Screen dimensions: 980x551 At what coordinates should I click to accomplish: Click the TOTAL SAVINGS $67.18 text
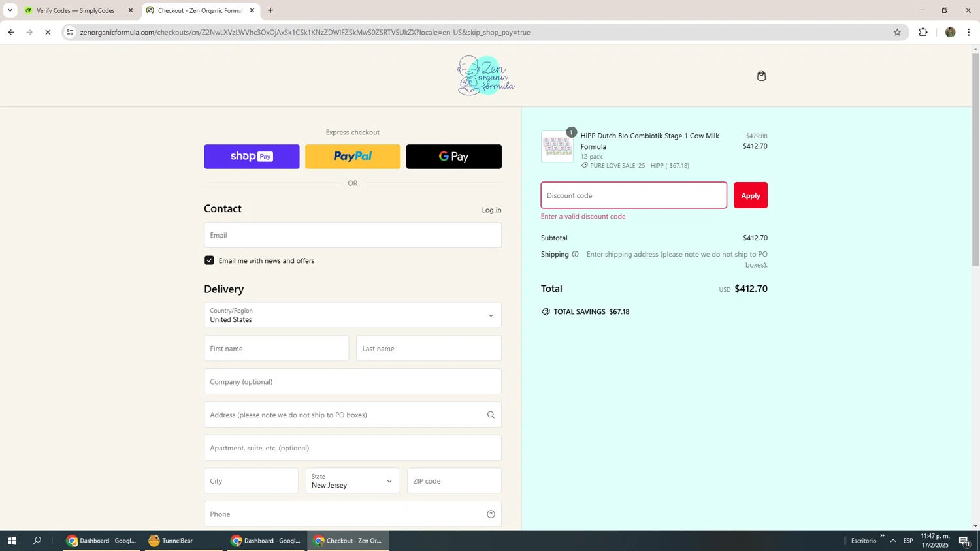point(591,312)
